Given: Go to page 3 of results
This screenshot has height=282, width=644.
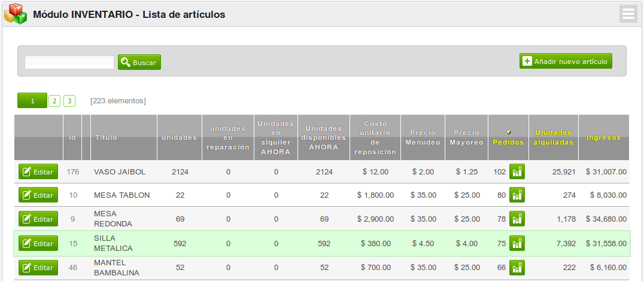Looking at the screenshot, I should click(x=69, y=101).
